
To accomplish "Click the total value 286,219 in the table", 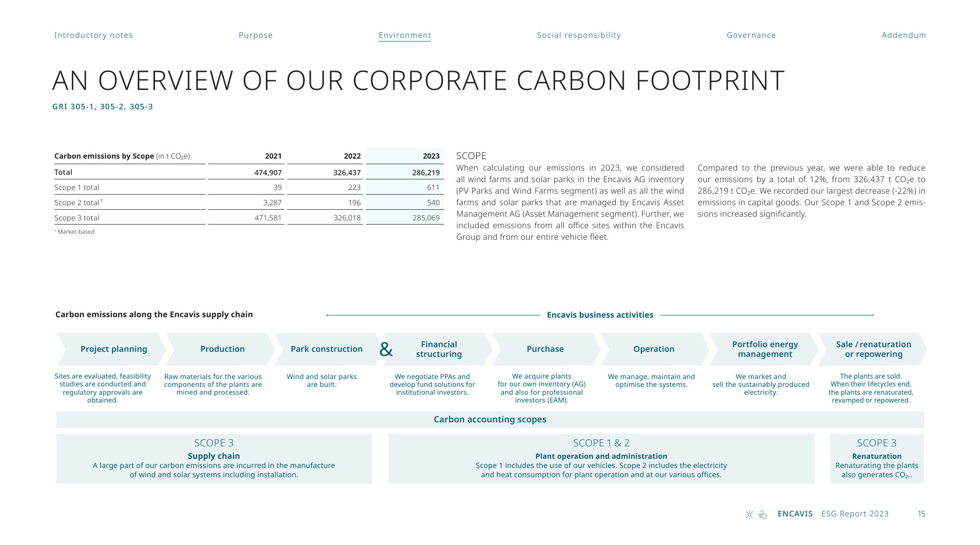I will (x=426, y=172).
